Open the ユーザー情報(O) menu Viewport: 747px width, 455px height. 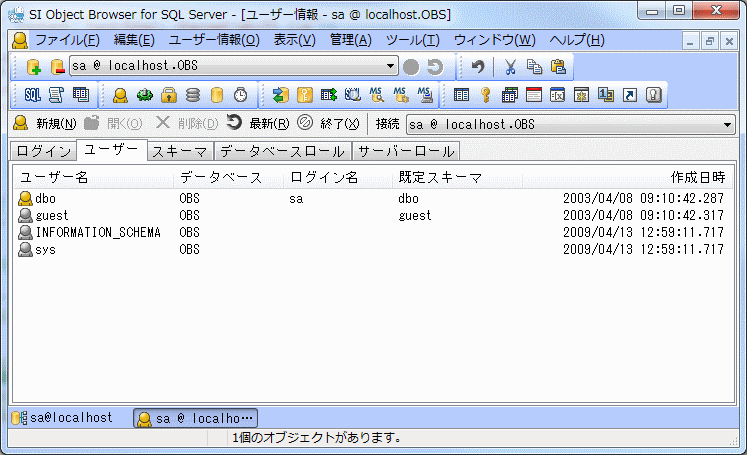pos(213,40)
